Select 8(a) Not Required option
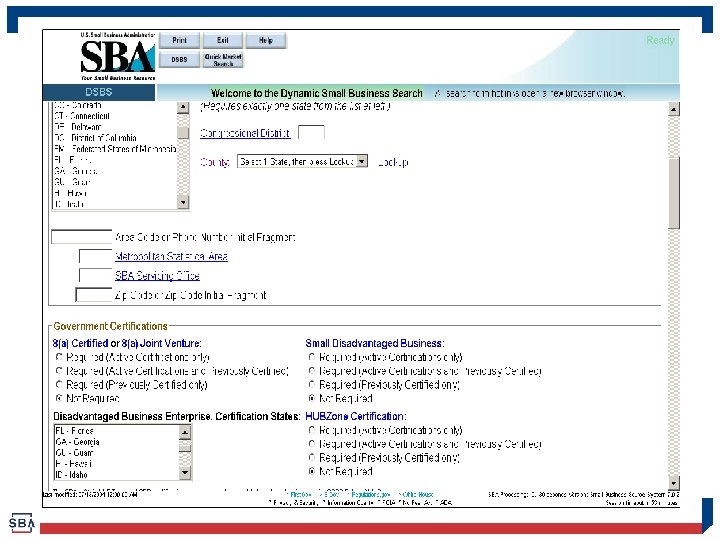The width and height of the screenshot is (720, 540). [x=59, y=398]
